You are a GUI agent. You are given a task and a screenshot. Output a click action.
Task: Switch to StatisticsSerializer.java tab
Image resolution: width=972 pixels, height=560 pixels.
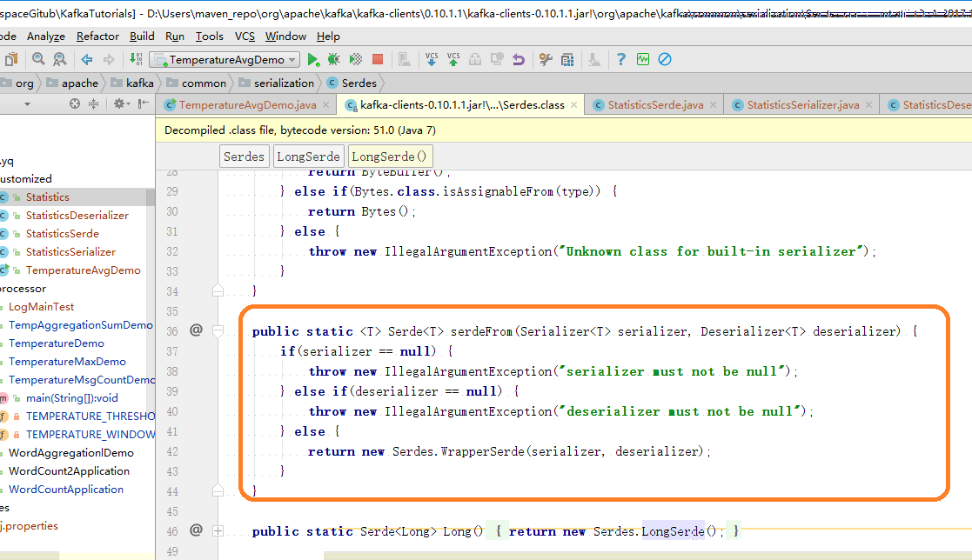click(803, 104)
